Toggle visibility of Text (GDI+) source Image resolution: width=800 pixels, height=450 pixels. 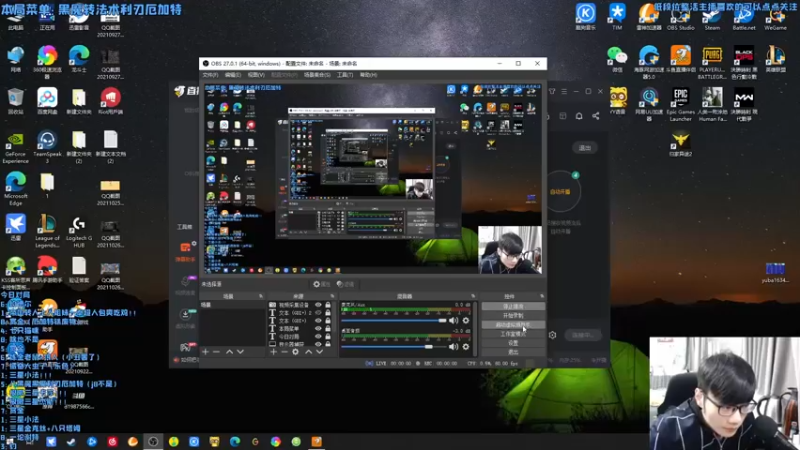[x=318, y=320]
